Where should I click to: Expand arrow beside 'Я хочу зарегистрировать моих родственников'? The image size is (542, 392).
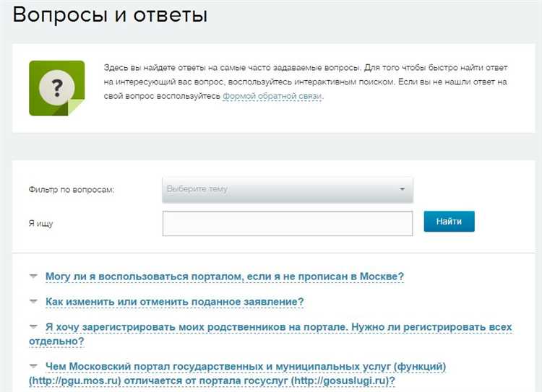(33, 326)
